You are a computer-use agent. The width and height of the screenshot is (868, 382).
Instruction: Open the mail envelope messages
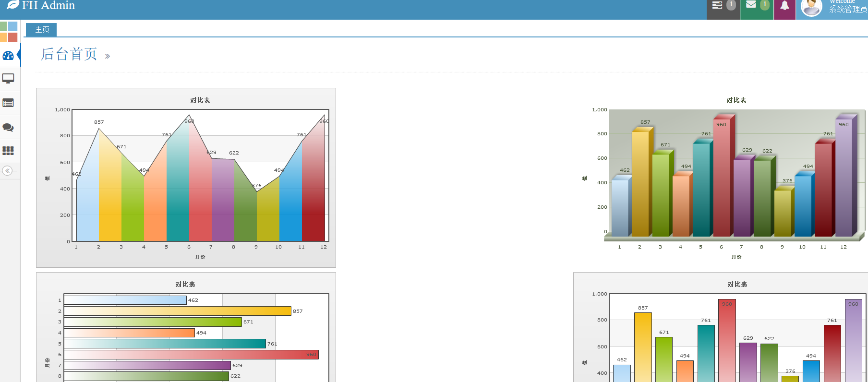[751, 5]
